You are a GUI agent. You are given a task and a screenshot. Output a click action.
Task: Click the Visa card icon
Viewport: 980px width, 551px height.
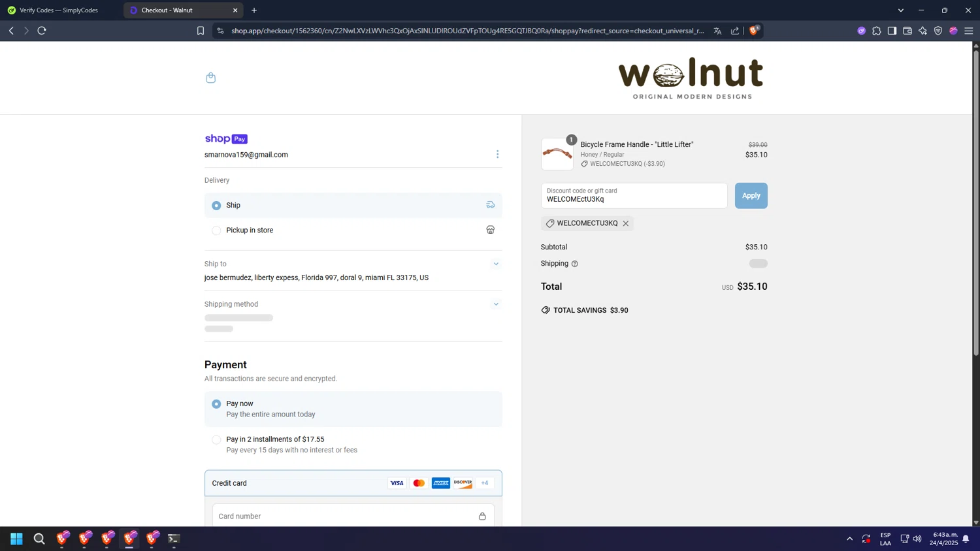pos(397,483)
